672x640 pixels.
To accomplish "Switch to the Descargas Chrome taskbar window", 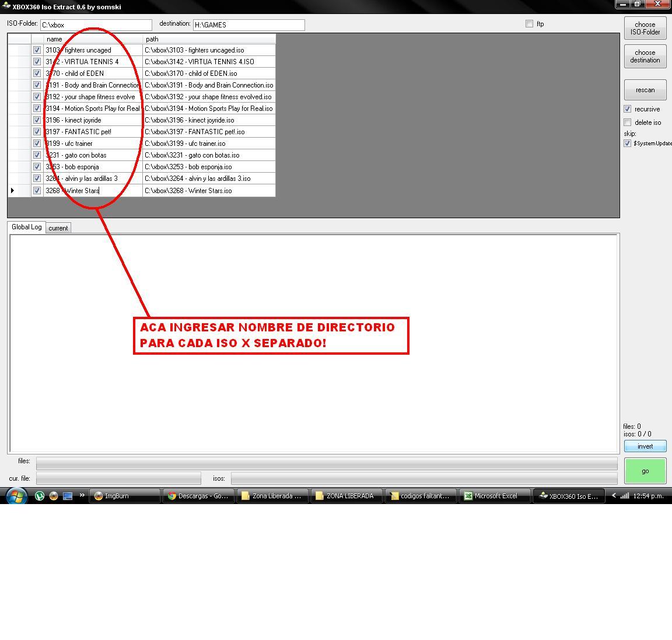I will tap(198, 496).
